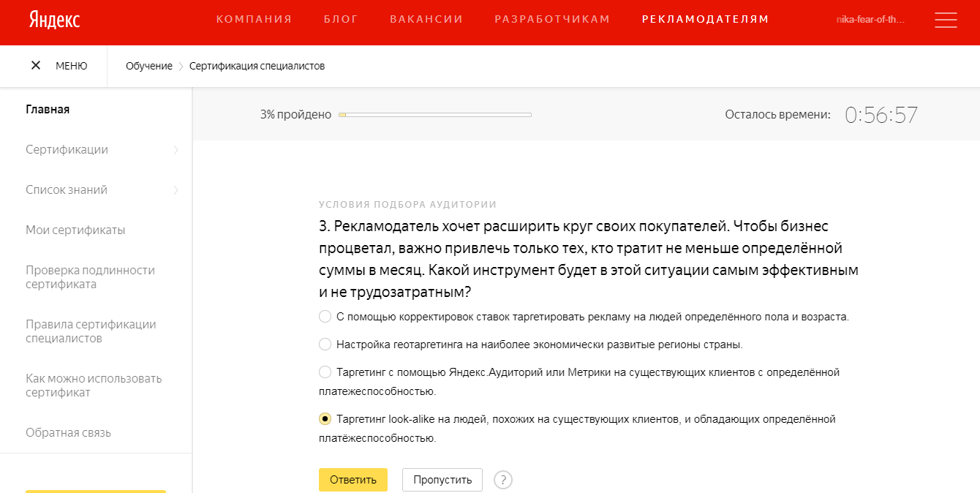Switch to the ВАКАНСИИ section
Image resolution: width=980 pixels, height=493 pixels.
[x=426, y=19]
